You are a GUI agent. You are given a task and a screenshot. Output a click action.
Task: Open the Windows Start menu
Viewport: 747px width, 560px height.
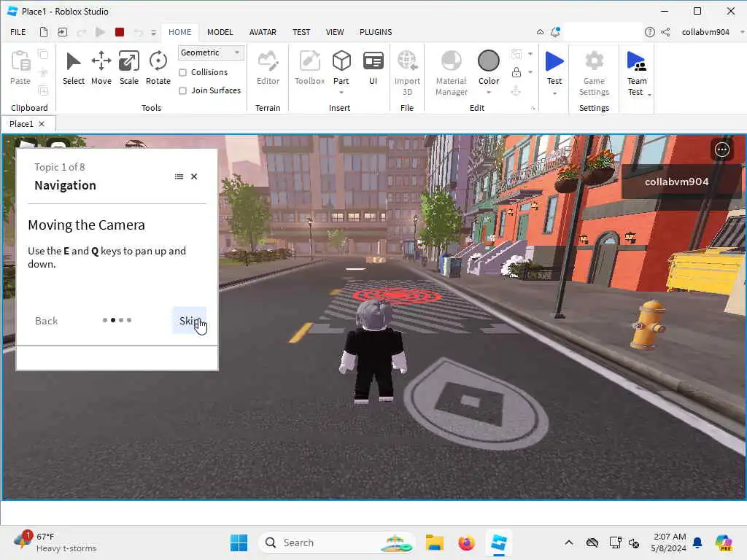point(239,542)
